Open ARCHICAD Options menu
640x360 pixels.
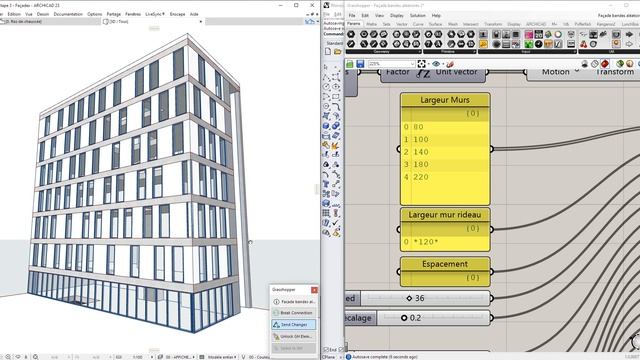[x=94, y=14]
